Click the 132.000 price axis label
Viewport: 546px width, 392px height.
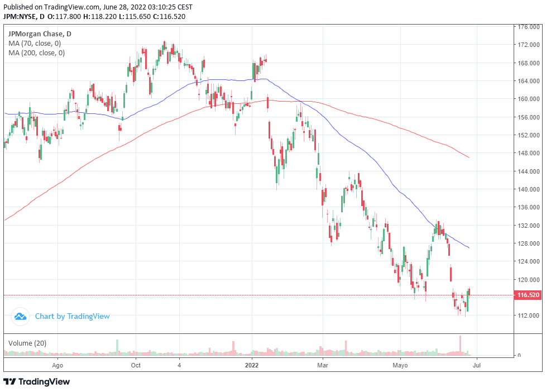pyautogui.click(x=529, y=226)
